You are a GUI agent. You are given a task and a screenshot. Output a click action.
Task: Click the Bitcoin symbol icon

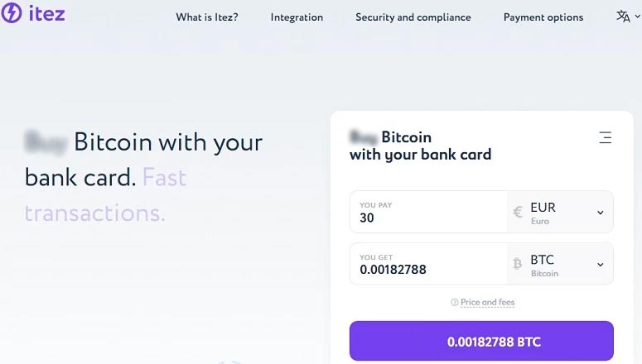pyautogui.click(x=518, y=264)
